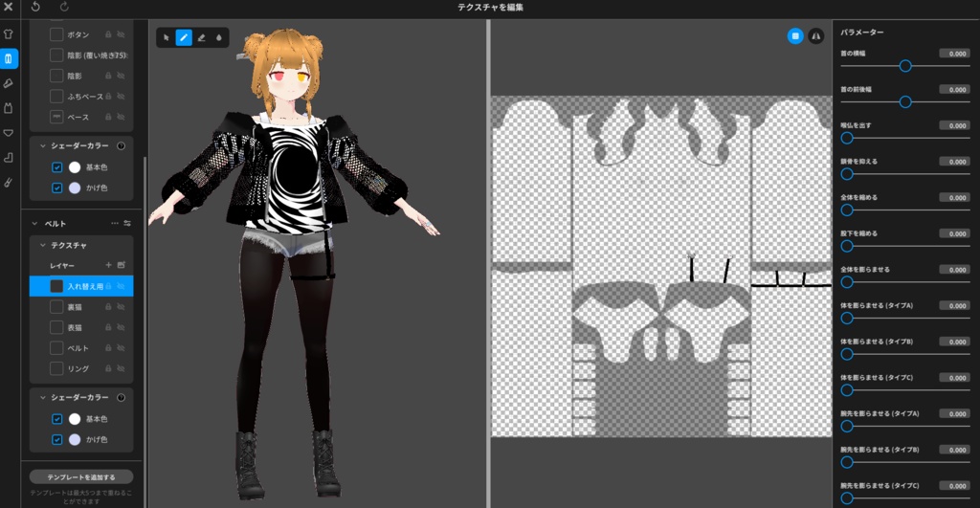Toggle visibility of the ベルト layer
This screenshot has width=980, height=508.
122,348
